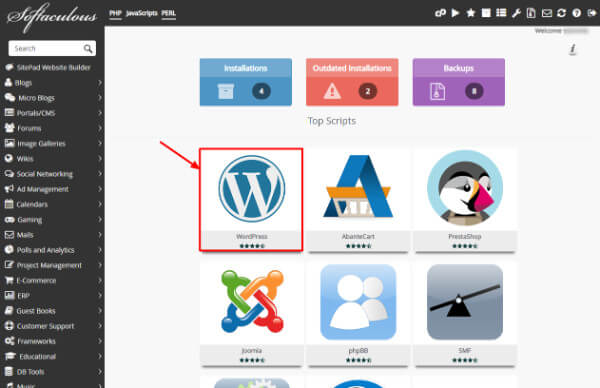600x388 pixels.
Task: Click the PrestaShop name label
Action: tap(465, 236)
